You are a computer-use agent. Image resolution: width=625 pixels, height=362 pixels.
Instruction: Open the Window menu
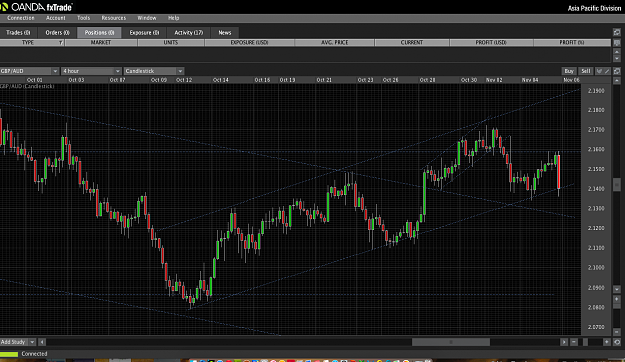[x=147, y=18]
